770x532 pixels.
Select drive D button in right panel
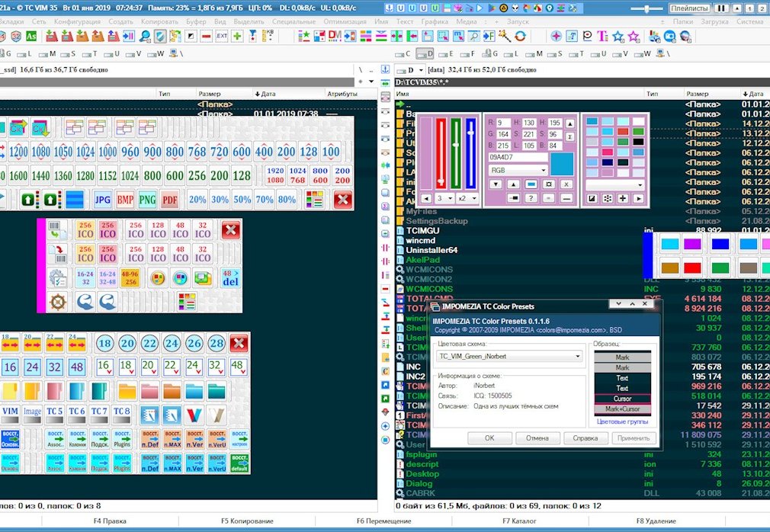[425, 53]
